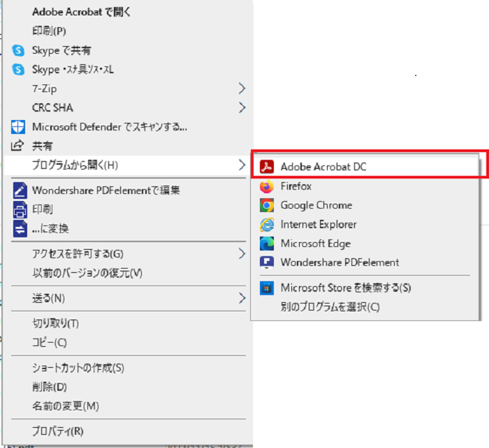Select 名前の変更(M) to rename
Screen dimensions: 489x448
pyautogui.click(x=66, y=406)
